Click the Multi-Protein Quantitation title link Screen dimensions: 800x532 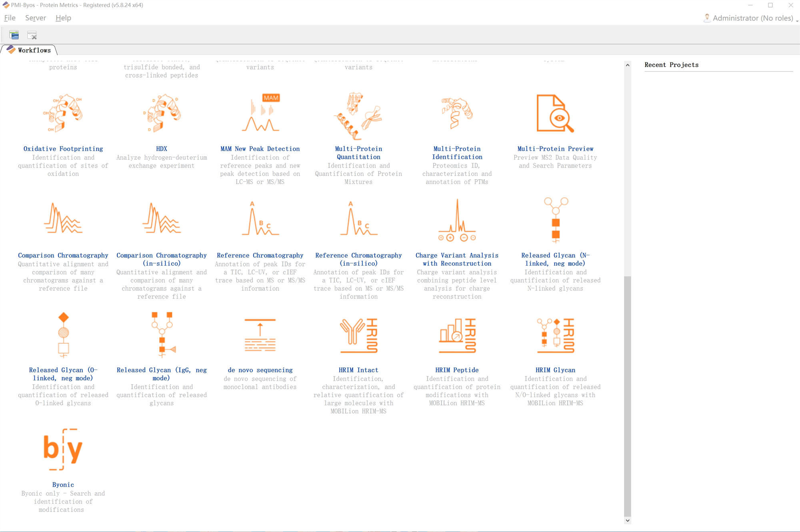click(x=358, y=153)
